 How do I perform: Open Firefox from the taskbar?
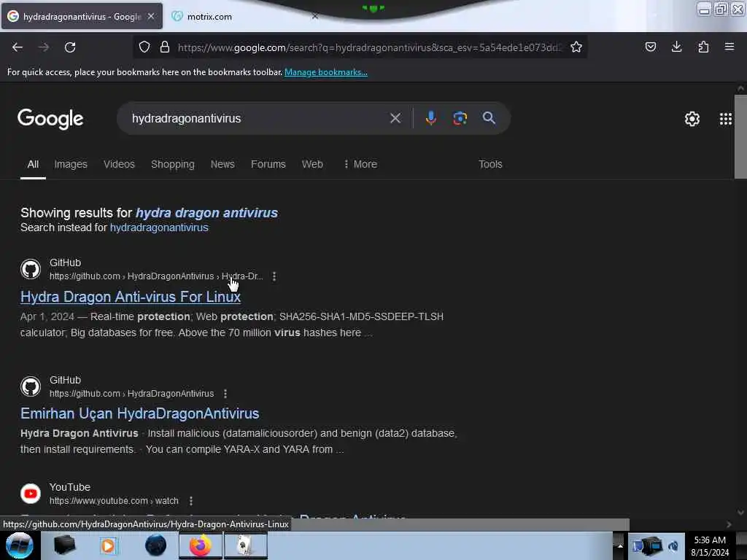pyautogui.click(x=201, y=545)
